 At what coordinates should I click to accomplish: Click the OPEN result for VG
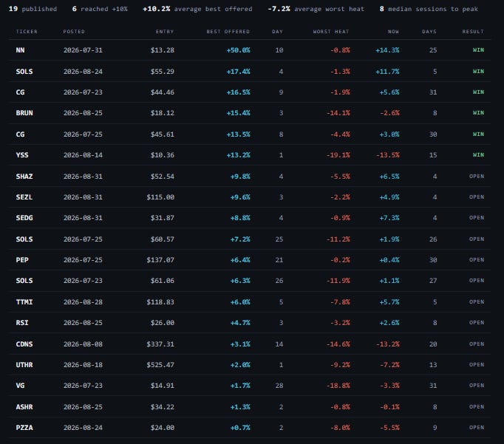click(x=477, y=386)
